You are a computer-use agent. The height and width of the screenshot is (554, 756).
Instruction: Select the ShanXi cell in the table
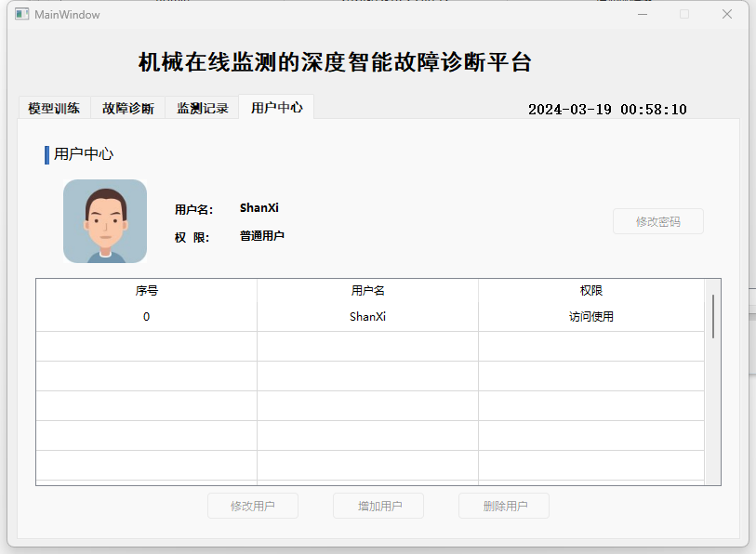[367, 317]
